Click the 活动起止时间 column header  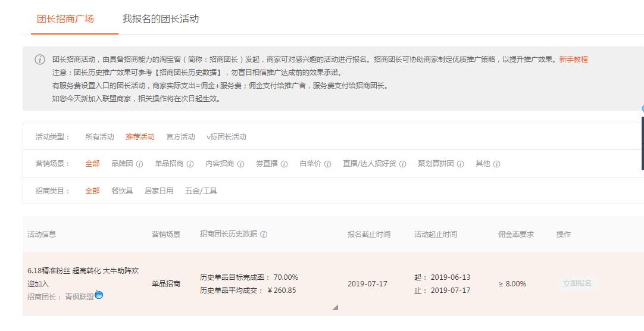[x=435, y=234]
